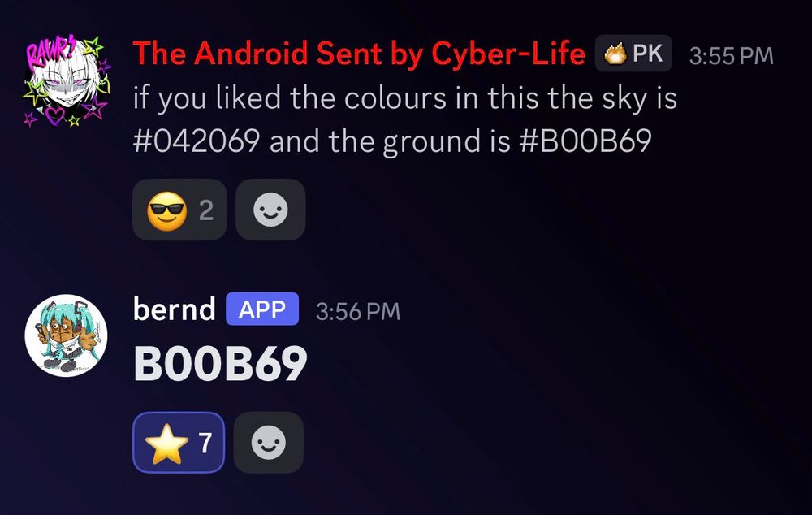Click the #042069 hex code text
Screen dimensions: 812x515
pyautogui.click(x=197, y=141)
